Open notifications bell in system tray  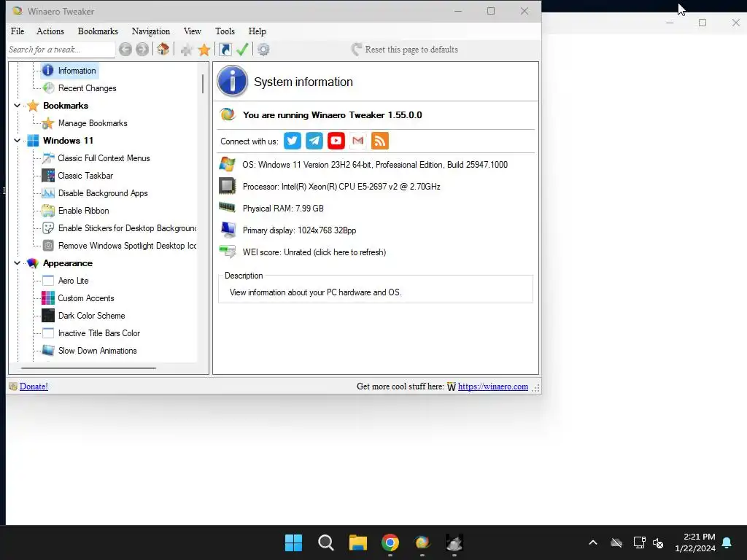(x=727, y=542)
